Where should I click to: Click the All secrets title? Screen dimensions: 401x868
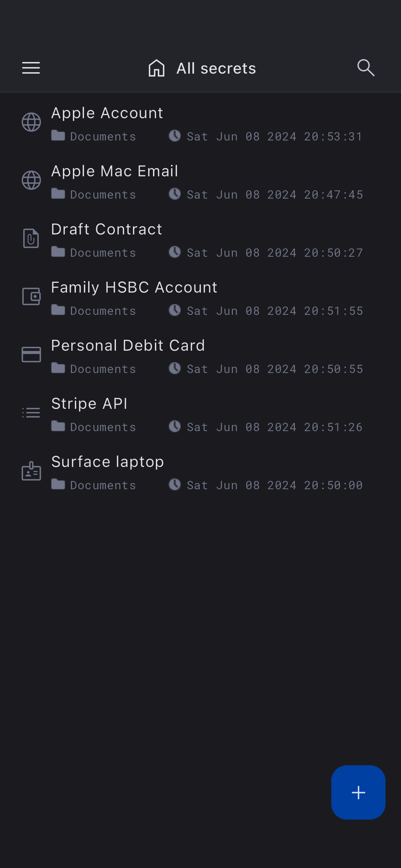pos(216,68)
